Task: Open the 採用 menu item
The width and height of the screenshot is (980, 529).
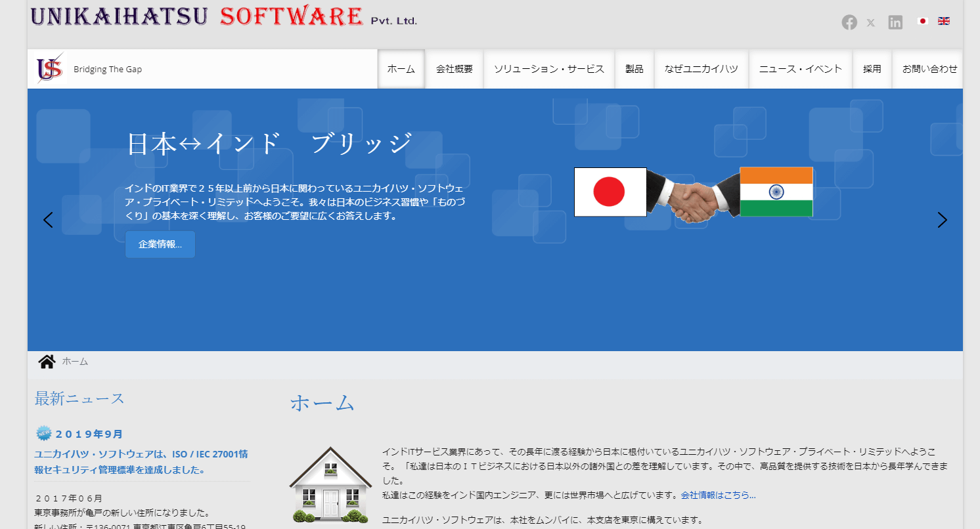Action: 872,69
